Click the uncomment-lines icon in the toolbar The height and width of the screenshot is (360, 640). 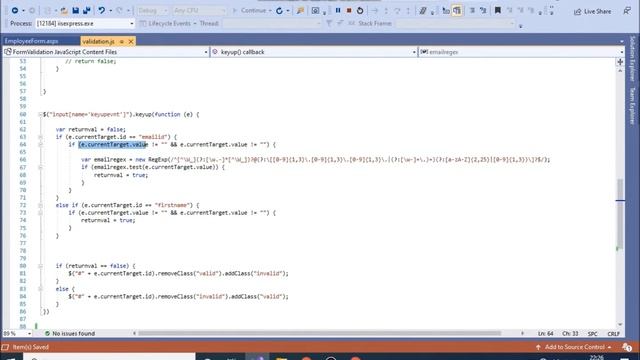coord(483,11)
